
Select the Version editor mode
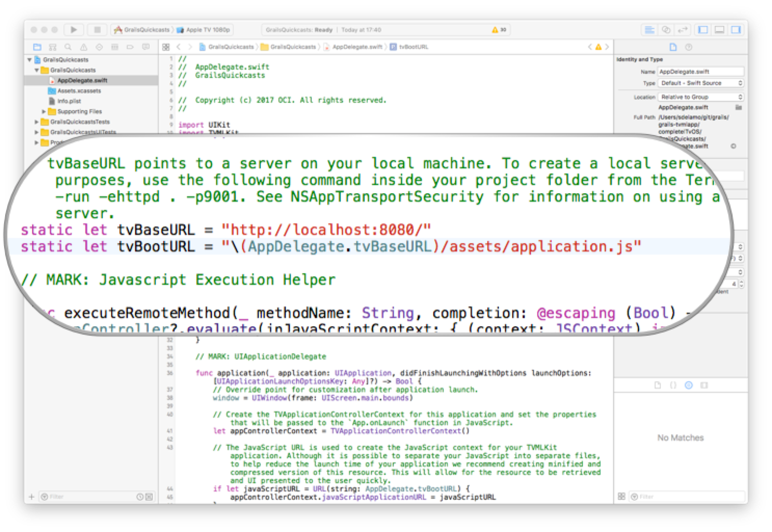pos(683,30)
